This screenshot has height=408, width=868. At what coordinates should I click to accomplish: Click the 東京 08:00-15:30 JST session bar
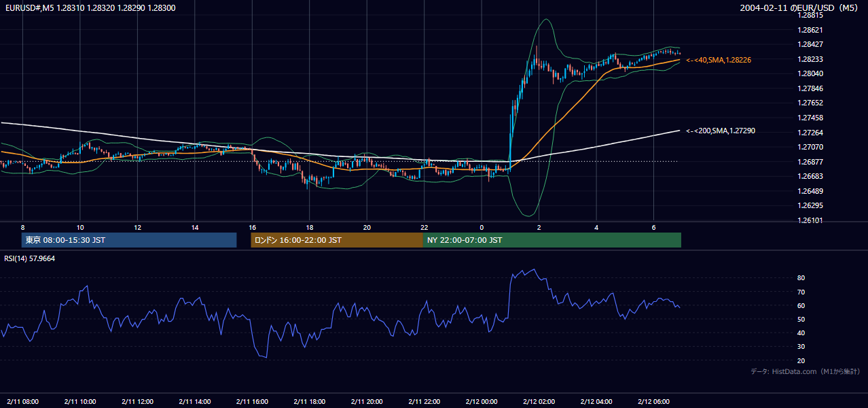(x=129, y=240)
